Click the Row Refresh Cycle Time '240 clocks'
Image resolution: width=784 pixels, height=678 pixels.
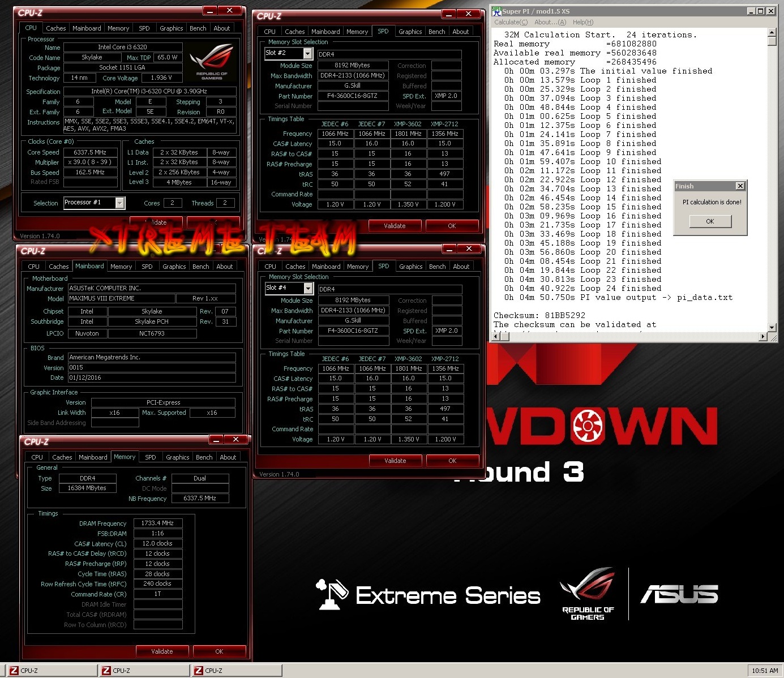[x=158, y=584]
